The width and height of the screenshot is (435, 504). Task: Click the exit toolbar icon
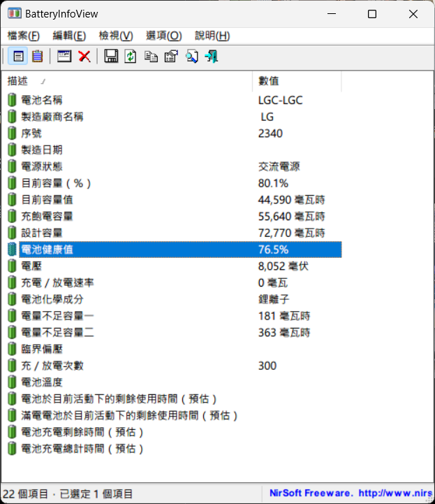[212, 56]
